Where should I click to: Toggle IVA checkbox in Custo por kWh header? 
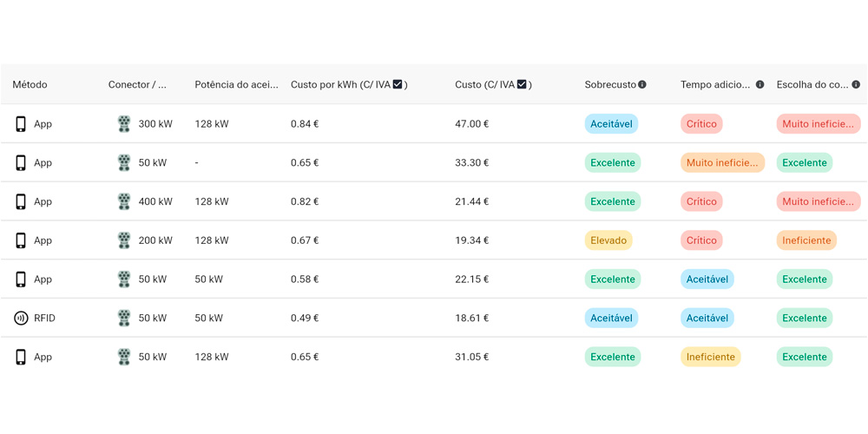pos(398,84)
